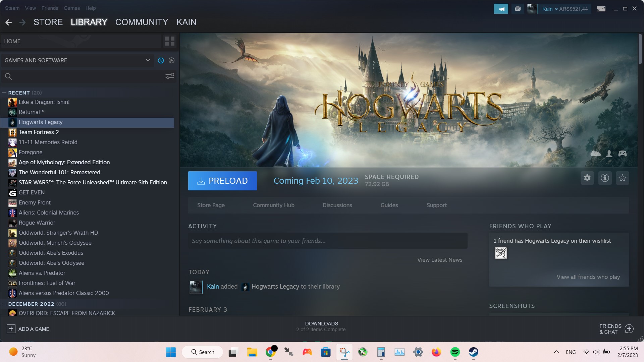Collapse the December 2022 category
644x362 pixels.
click(x=4, y=304)
